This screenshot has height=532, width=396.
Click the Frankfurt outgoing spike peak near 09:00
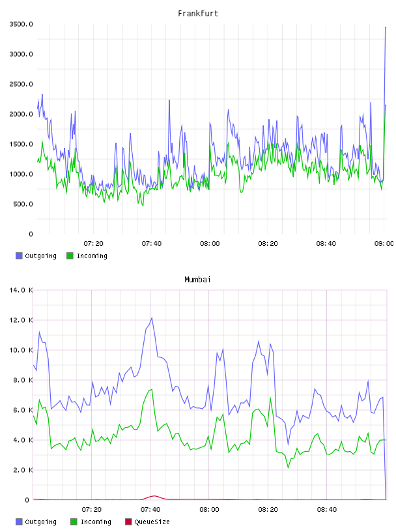[386, 27]
